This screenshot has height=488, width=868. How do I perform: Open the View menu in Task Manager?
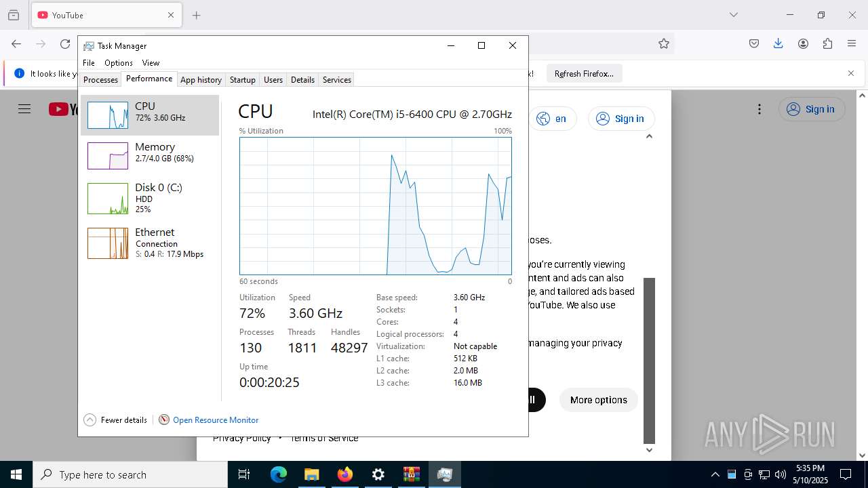(151, 62)
